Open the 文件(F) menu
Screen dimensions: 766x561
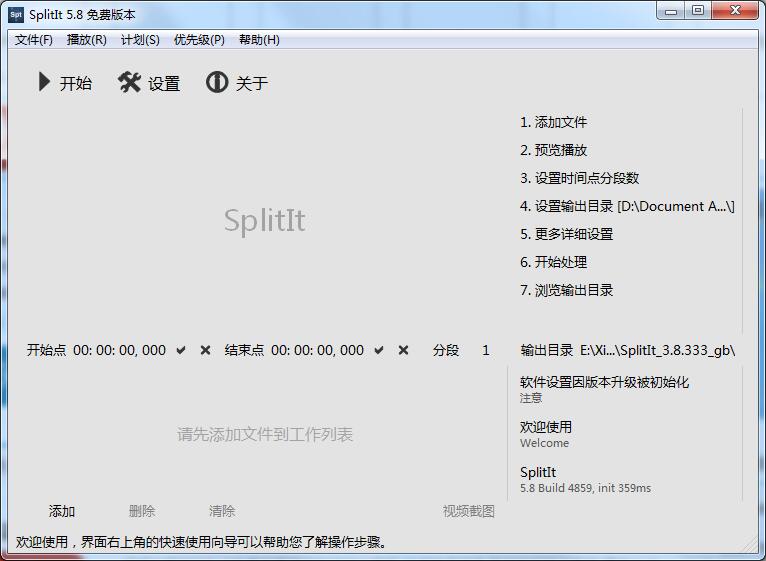(34, 40)
